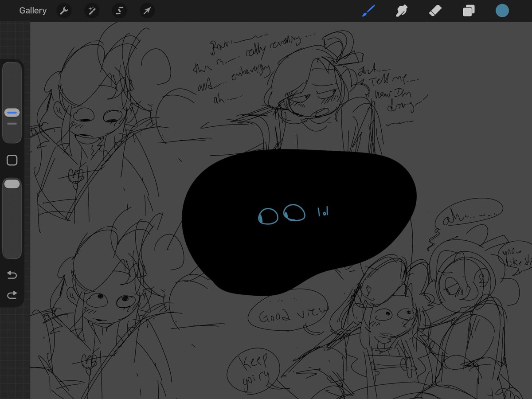Return to the Gallery

[33, 11]
